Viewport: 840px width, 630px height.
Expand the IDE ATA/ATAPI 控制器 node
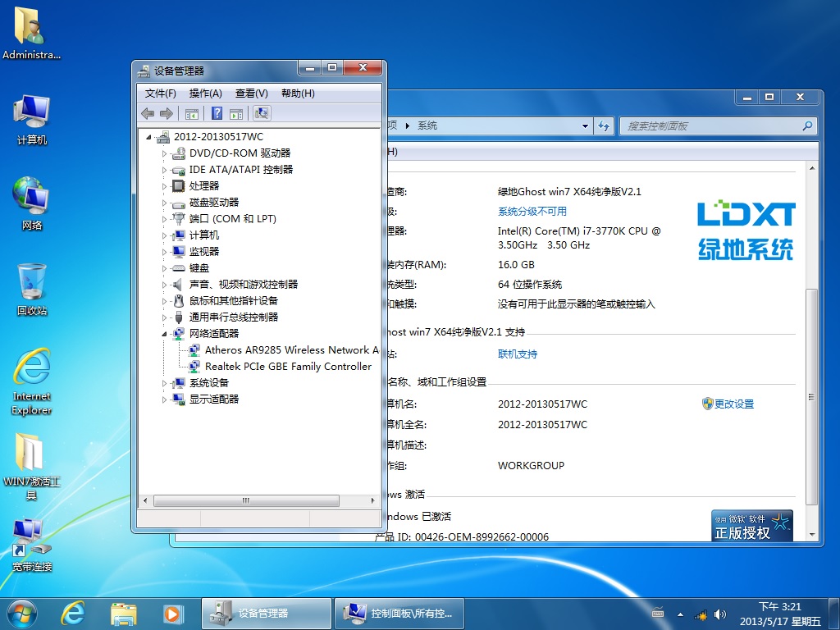click(164, 170)
